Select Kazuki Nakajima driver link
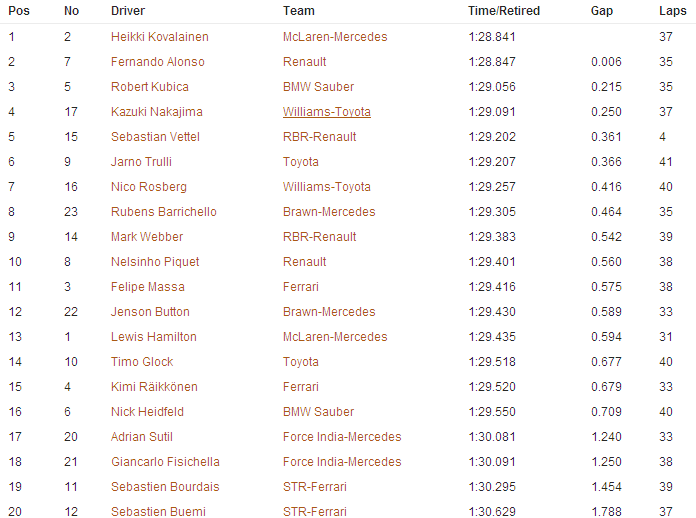 [x=157, y=112]
